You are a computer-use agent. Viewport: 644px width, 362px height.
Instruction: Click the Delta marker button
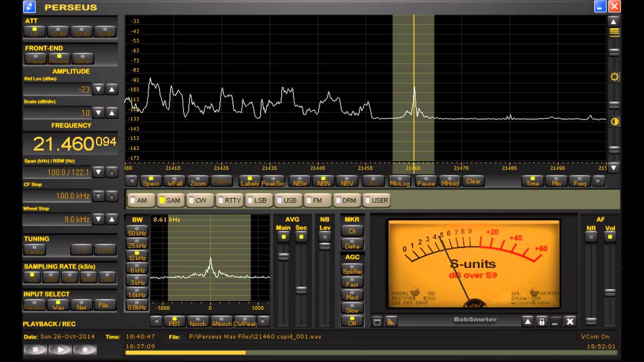(x=352, y=244)
